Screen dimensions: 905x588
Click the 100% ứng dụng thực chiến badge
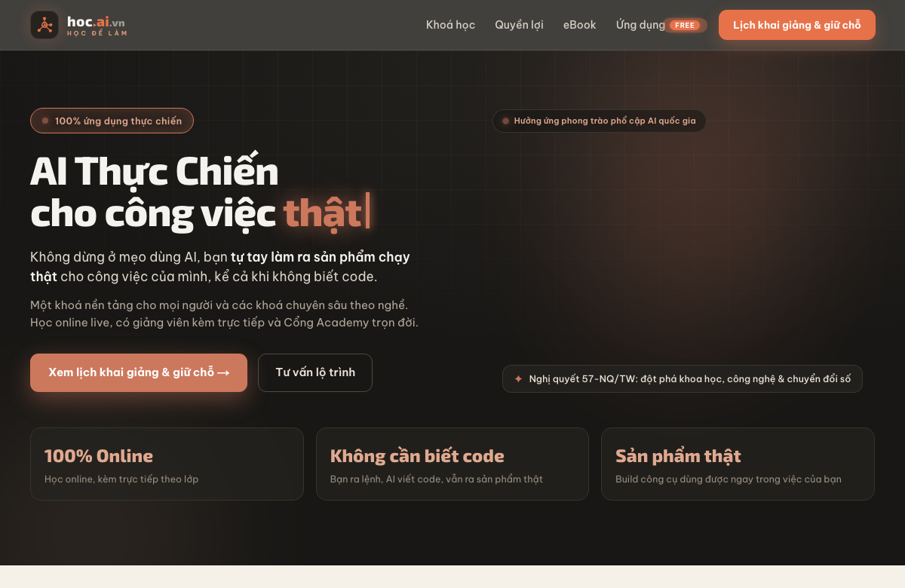(x=112, y=121)
